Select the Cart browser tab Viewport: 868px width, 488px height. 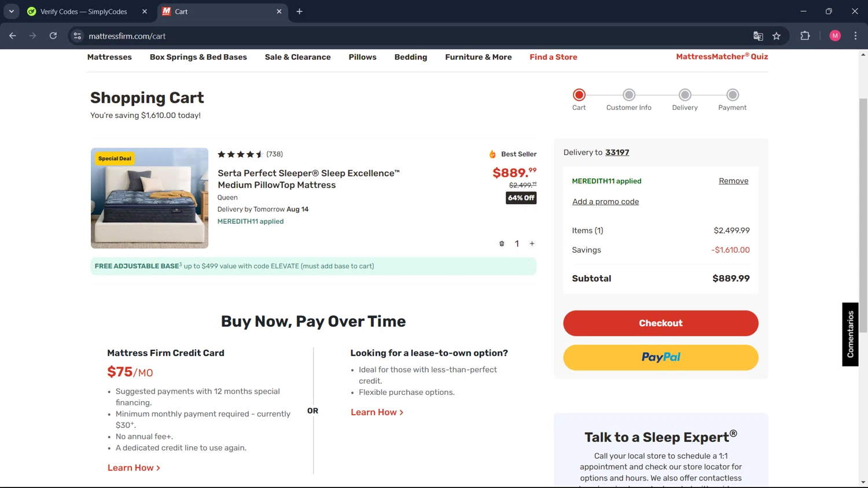pyautogui.click(x=222, y=12)
